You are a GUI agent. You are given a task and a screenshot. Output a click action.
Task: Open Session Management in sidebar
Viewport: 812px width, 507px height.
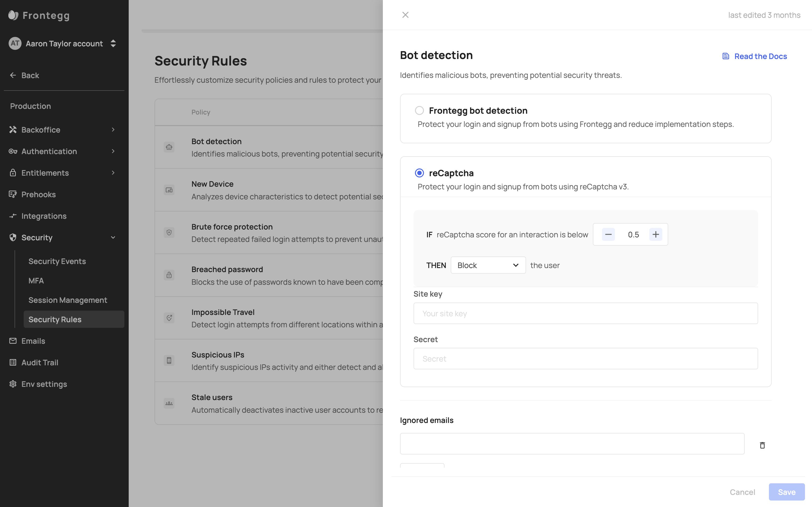click(x=68, y=300)
